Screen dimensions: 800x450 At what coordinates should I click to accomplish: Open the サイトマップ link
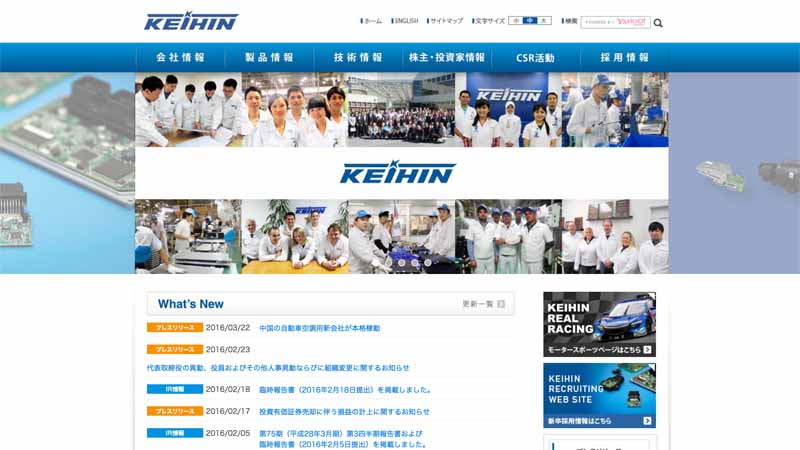(x=445, y=21)
